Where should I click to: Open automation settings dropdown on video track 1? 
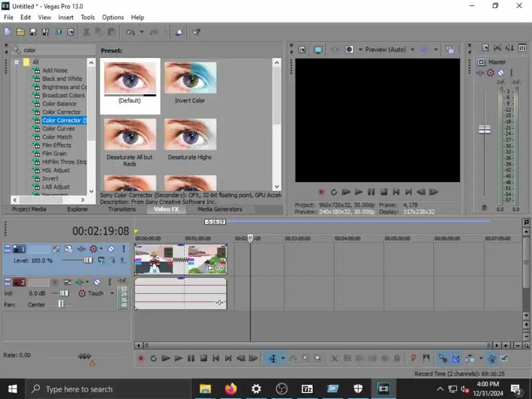click(x=101, y=249)
